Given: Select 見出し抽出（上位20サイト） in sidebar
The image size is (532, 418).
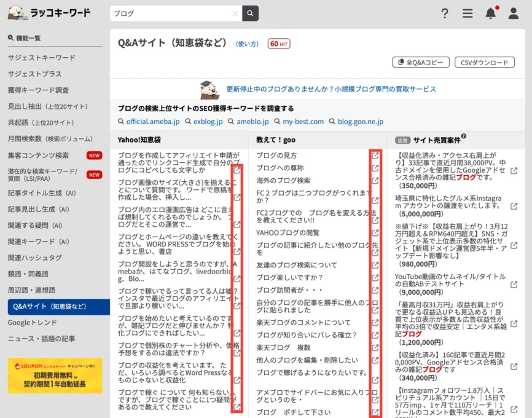Looking at the screenshot, I should tap(48, 106).
